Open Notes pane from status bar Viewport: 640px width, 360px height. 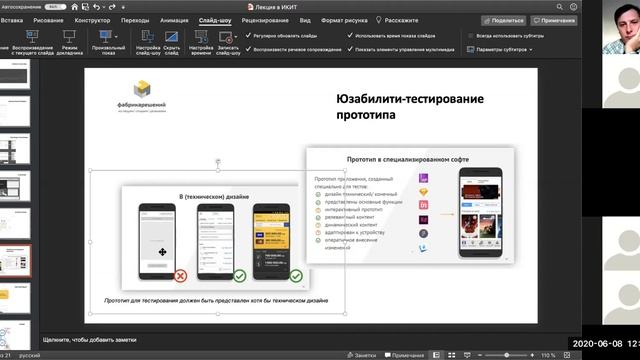362,355
